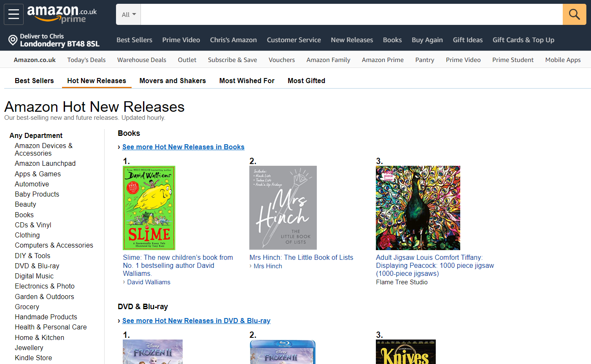
Task: Open the Amazon Prime navigation entry
Action: pos(383,60)
